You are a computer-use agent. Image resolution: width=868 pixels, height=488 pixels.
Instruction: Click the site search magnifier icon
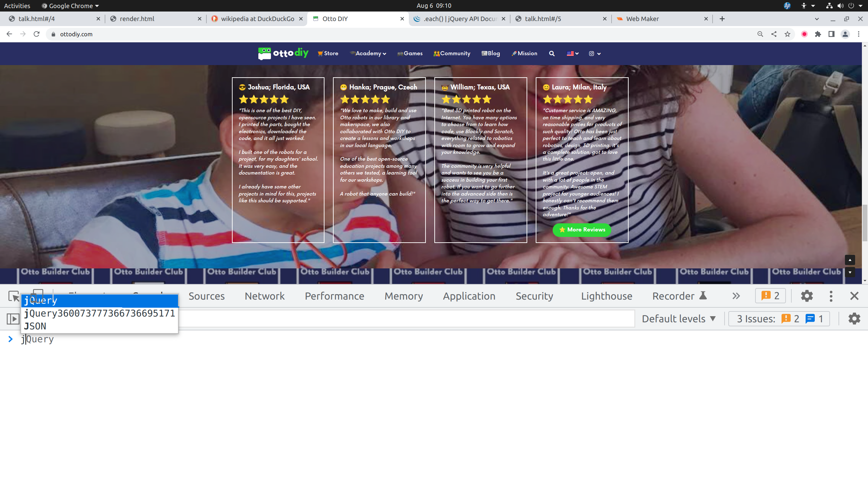click(552, 54)
